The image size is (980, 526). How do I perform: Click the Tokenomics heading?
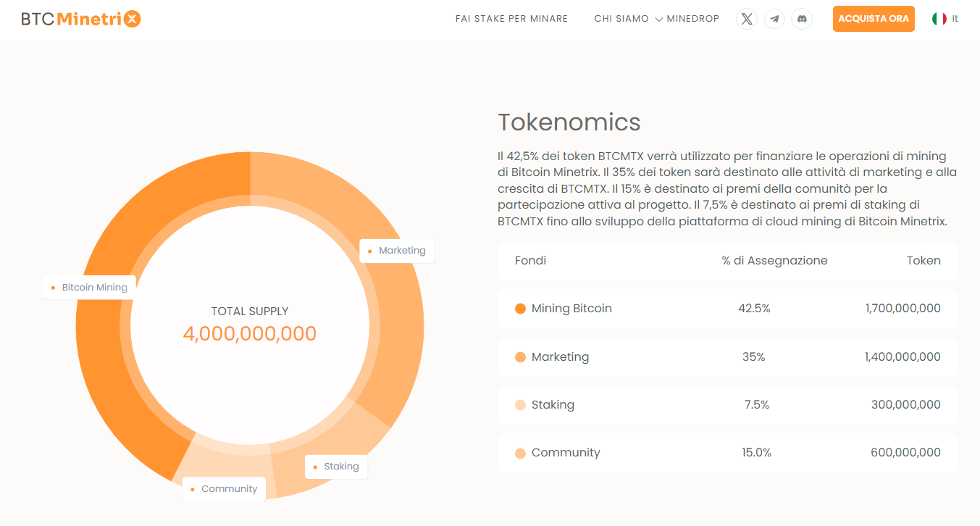(x=569, y=122)
